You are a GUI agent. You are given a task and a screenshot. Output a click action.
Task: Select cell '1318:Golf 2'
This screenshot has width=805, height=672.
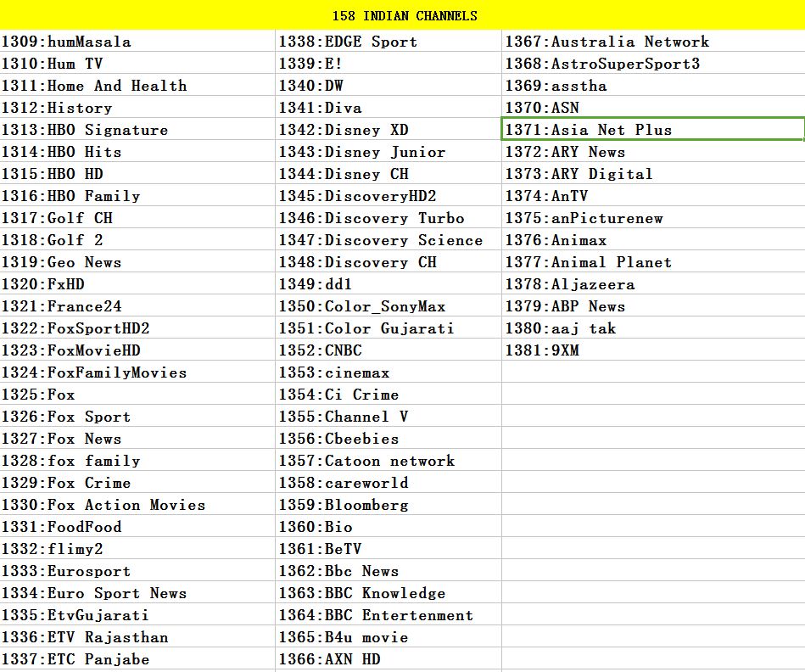[x=137, y=240]
